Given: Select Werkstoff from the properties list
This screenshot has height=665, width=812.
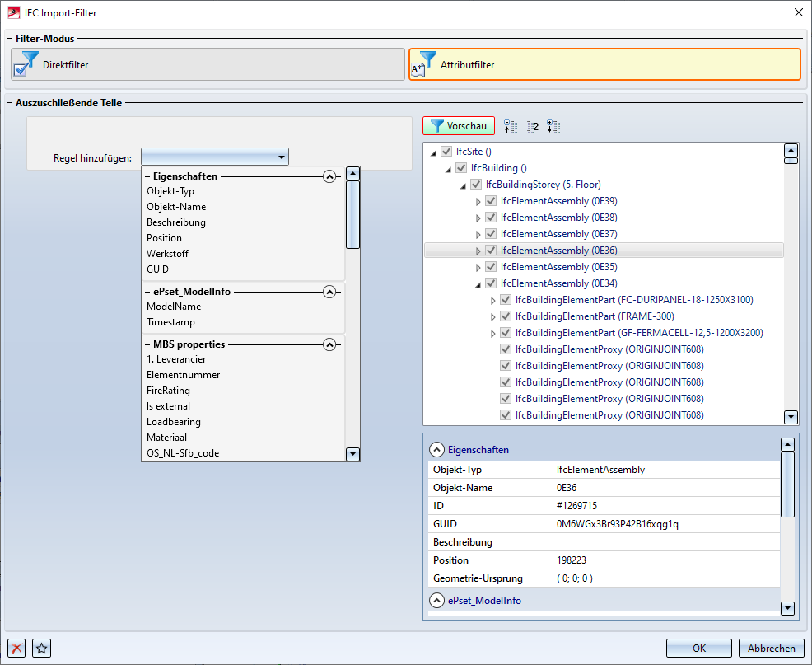Looking at the screenshot, I should coord(167,254).
